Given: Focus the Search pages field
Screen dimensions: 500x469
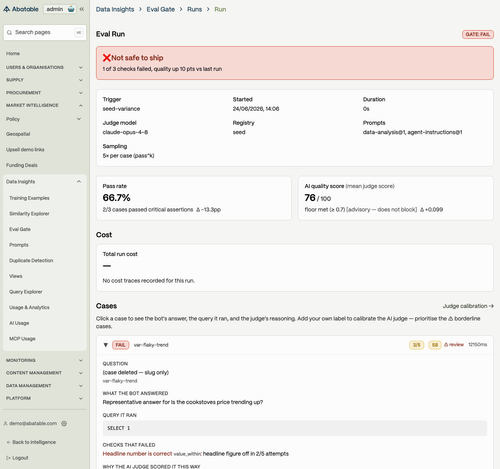Looking at the screenshot, I should point(45,32).
